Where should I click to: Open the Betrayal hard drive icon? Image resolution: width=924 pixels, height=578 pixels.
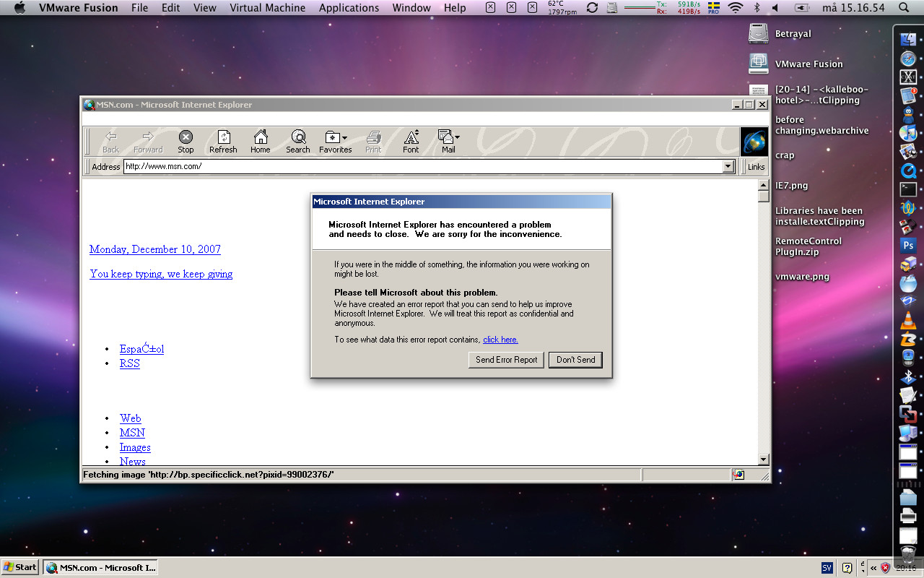(759, 34)
